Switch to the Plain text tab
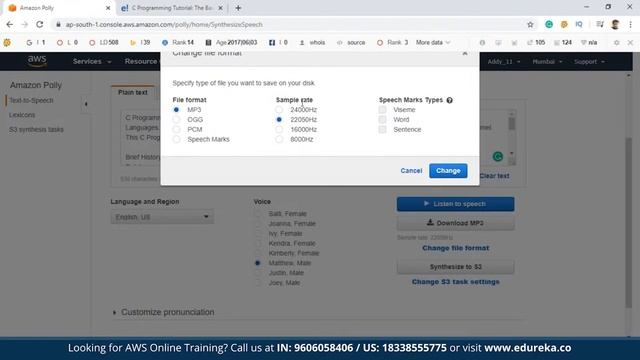640x360 pixels. (x=133, y=93)
